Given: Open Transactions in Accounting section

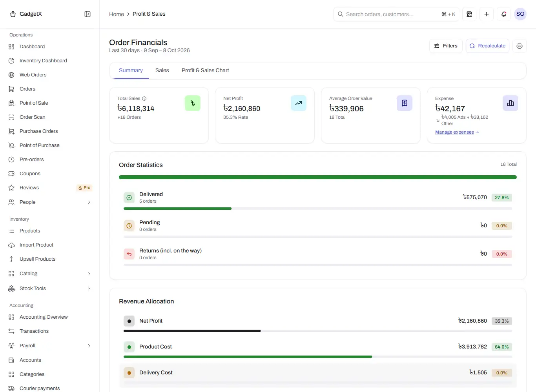Looking at the screenshot, I should [49, 331].
